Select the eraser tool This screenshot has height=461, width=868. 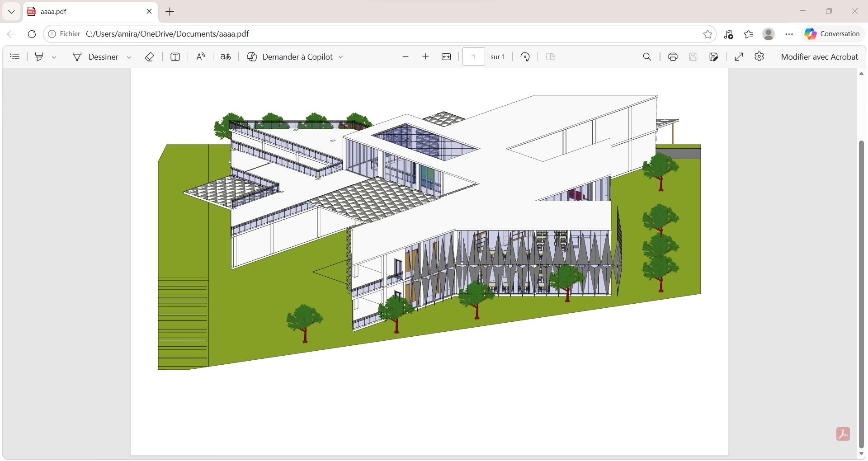pyautogui.click(x=149, y=57)
